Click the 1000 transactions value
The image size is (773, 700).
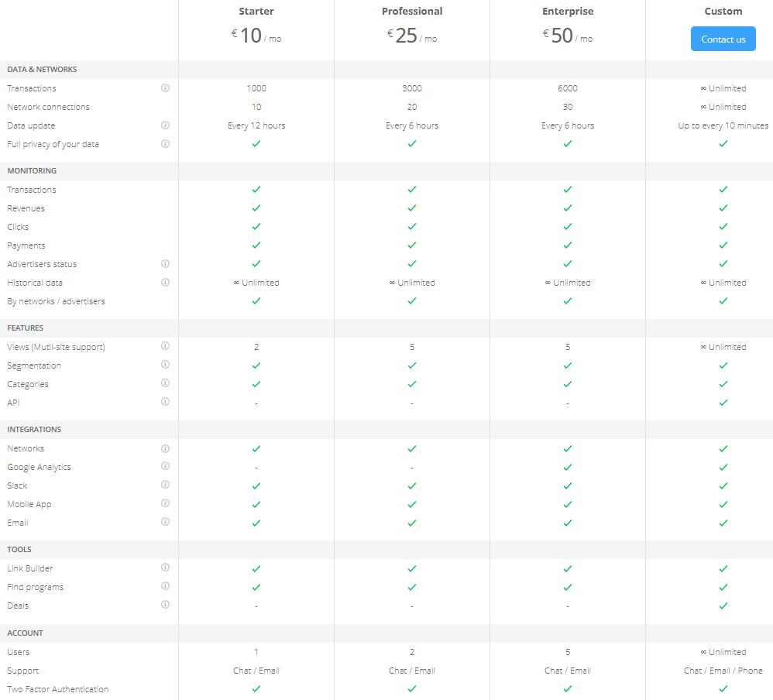click(256, 88)
